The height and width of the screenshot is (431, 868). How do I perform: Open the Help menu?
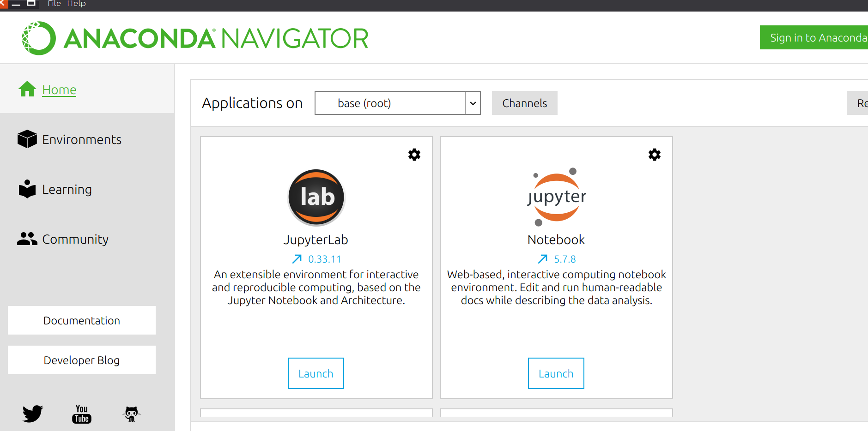point(76,4)
